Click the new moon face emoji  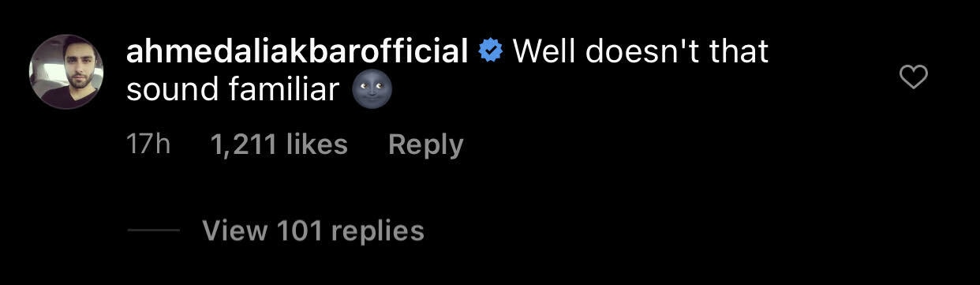click(371, 91)
